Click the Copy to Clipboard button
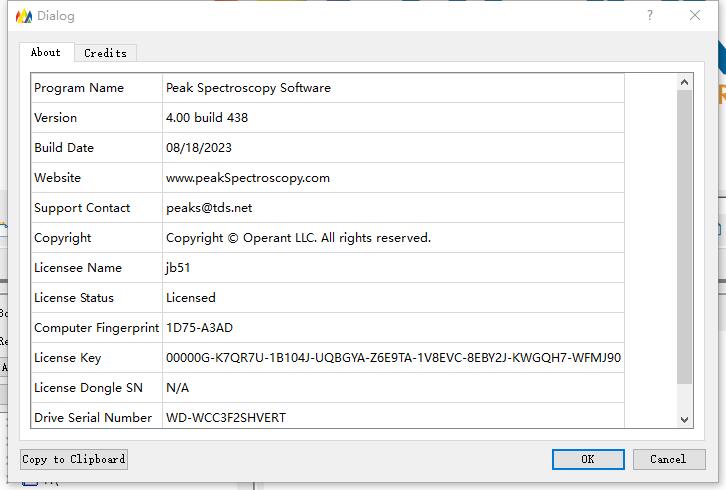The image size is (726, 490). tap(74, 459)
